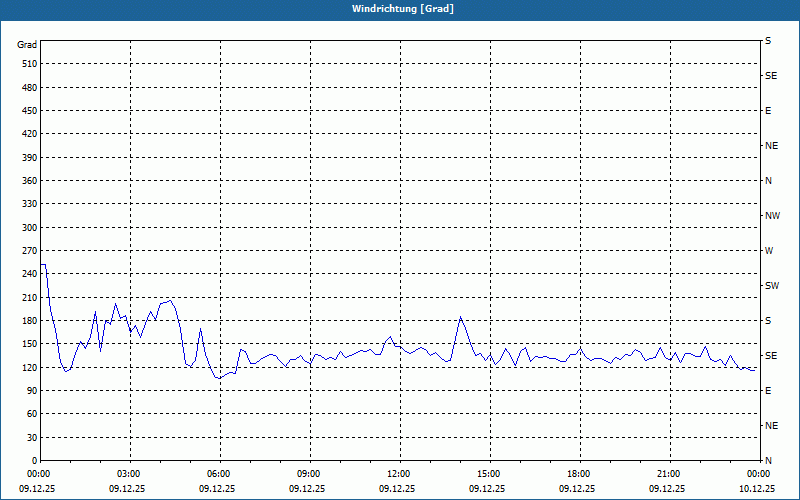Screen dimensions: 800x500
Task: Click the 510 value on the left axis
Action: pyautogui.click(x=30, y=64)
